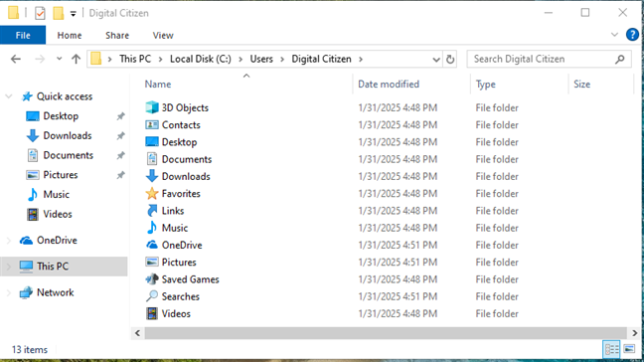The image size is (644, 362).
Task: Select Network in the navigation pane
Action: coord(55,292)
